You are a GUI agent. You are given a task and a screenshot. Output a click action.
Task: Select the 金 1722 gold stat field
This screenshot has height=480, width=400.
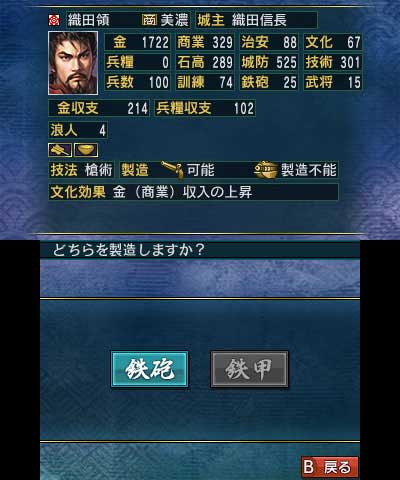click(x=137, y=42)
